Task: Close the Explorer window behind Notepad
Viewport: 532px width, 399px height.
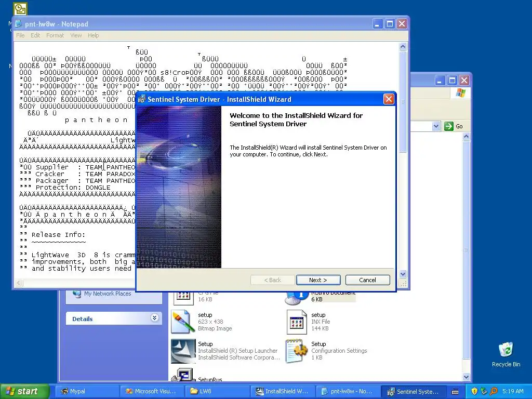Action: 464,81
